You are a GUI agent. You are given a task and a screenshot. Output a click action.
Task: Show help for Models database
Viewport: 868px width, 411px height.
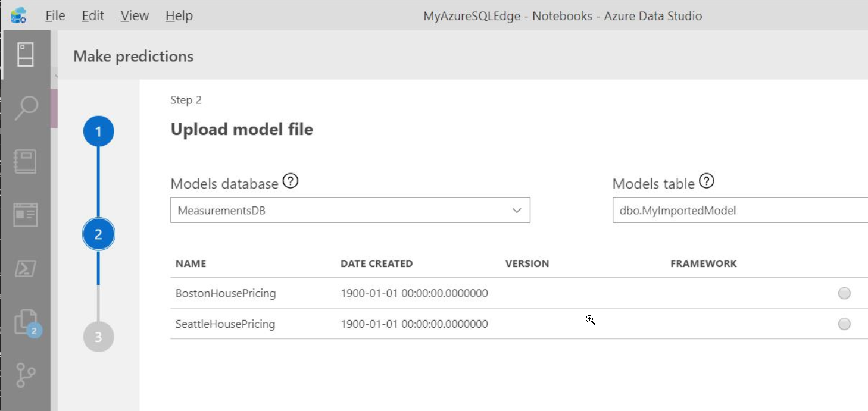pyautogui.click(x=291, y=181)
